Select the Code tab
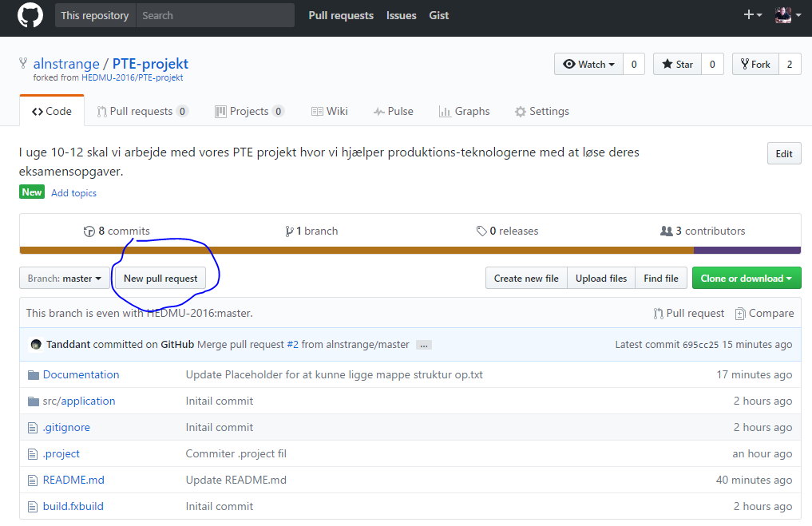The width and height of the screenshot is (812, 526). coord(52,111)
